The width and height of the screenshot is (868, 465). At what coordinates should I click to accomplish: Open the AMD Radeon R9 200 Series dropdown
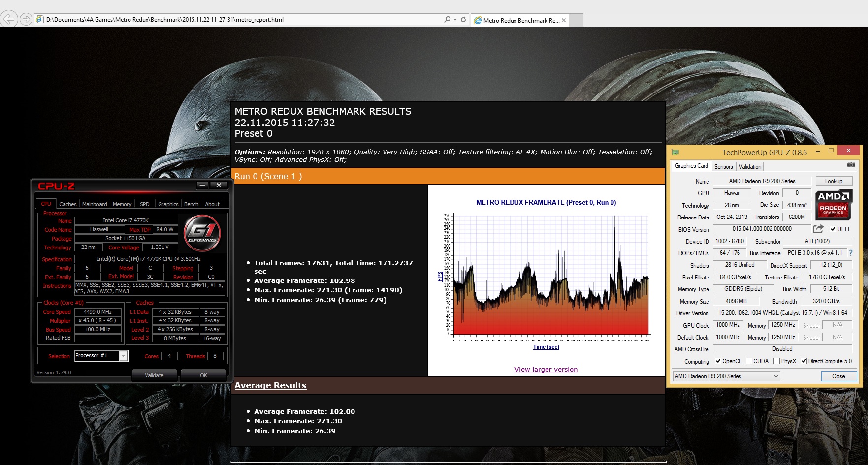(x=727, y=376)
